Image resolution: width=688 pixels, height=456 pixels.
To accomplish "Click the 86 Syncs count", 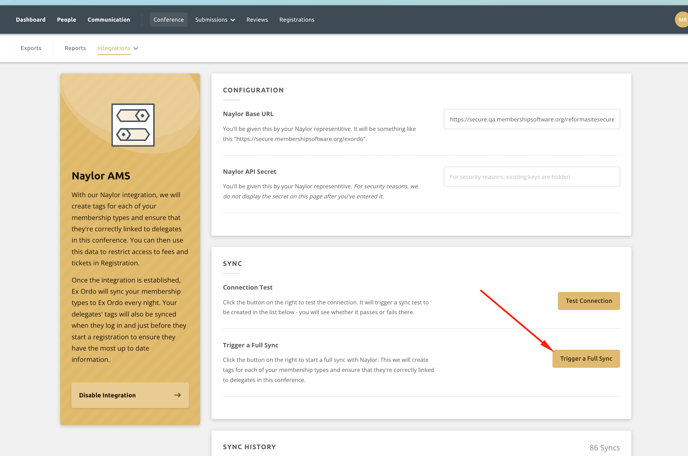I will (605, 448).
